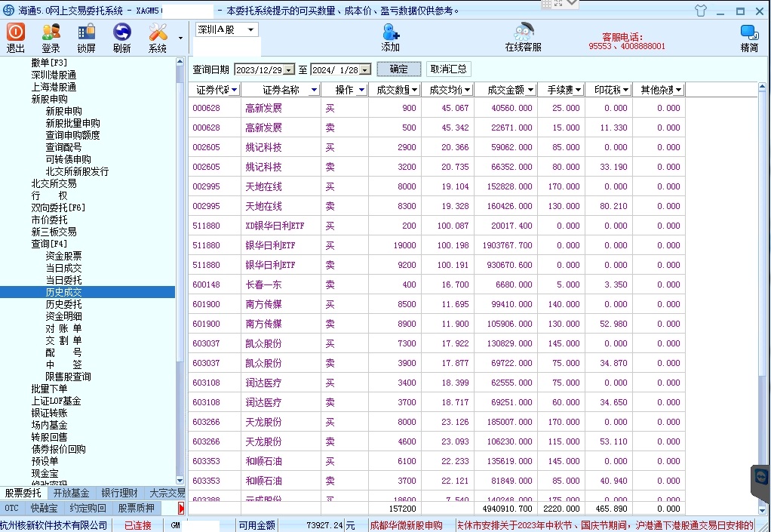Switch to the 开放基金 tab
Screen dimensions: 771x532
click(x=72, y=493)
